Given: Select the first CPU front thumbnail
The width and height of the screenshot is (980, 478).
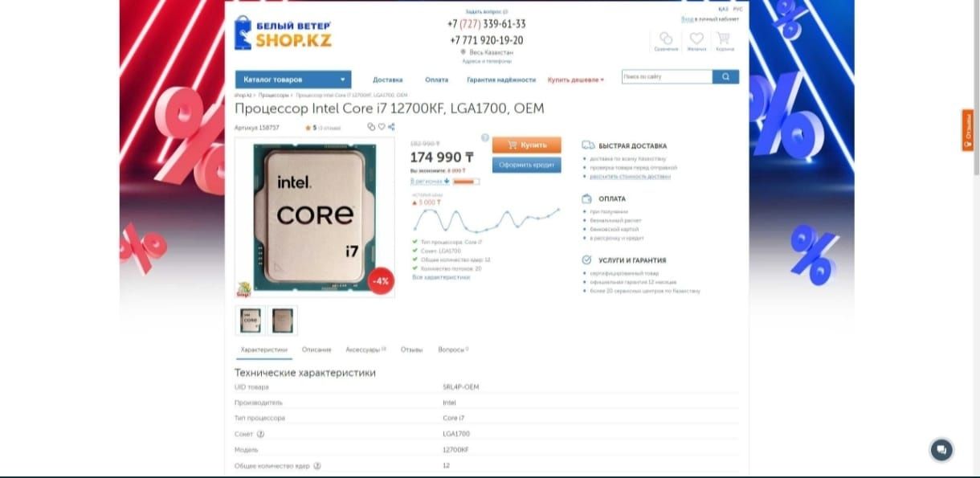Looking at the screenshot, I should (251, 321).
